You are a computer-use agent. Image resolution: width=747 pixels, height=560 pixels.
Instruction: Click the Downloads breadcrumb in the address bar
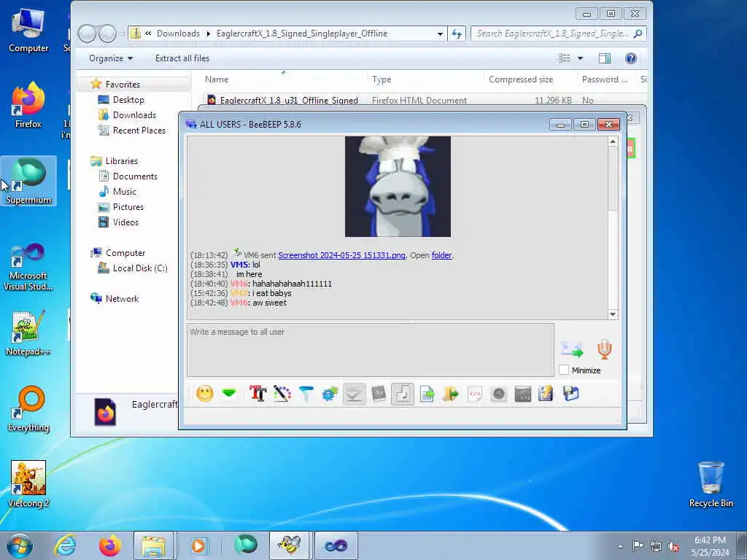178,34
